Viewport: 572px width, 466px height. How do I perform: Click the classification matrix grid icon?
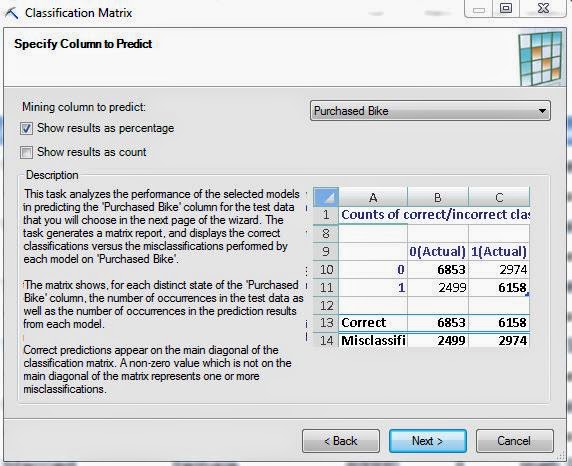coord(541,58)
